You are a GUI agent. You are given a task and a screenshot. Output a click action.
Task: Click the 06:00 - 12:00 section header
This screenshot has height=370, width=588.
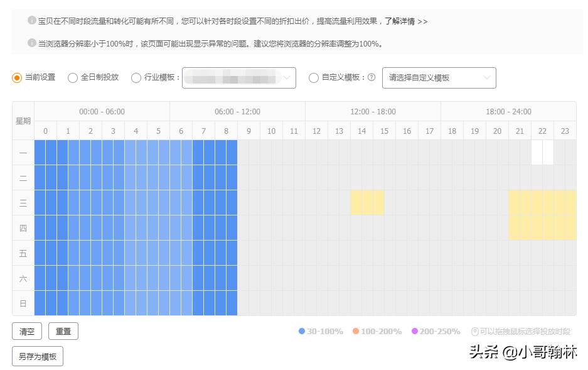[x=237, y=111]
